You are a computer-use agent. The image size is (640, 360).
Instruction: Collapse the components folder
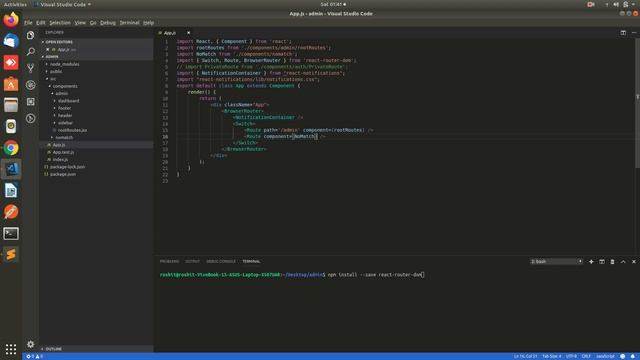[x=64, y=86]
